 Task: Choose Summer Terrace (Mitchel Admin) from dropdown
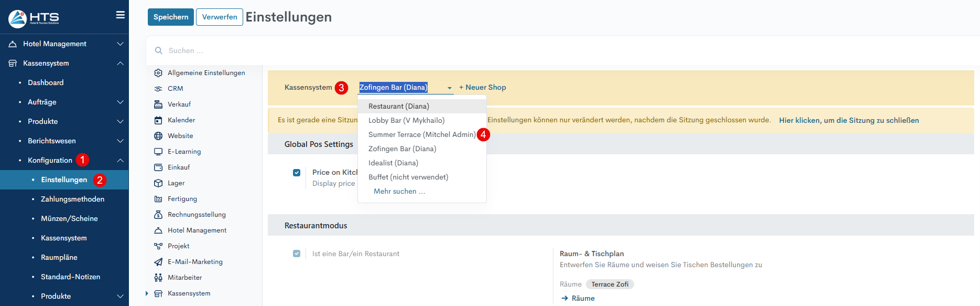click(421, 135)
